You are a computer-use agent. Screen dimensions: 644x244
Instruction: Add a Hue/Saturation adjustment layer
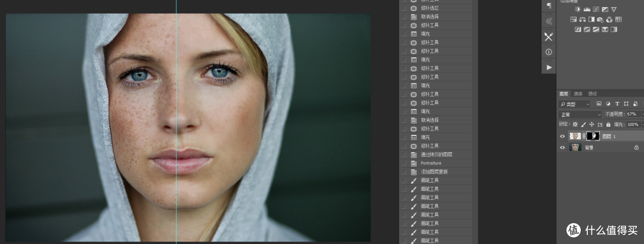pyautogui.click(x=574, y=19)
